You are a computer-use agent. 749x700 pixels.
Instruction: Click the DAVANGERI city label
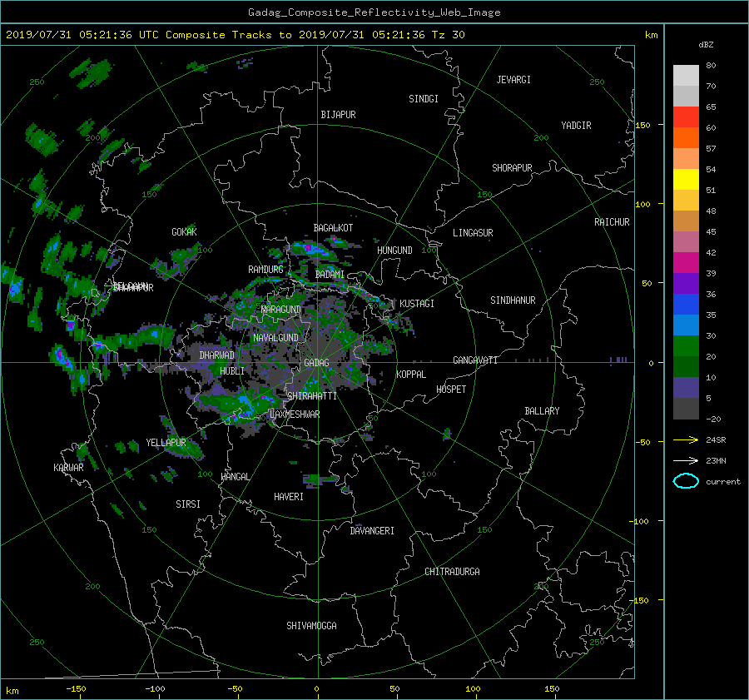(372, 531)
